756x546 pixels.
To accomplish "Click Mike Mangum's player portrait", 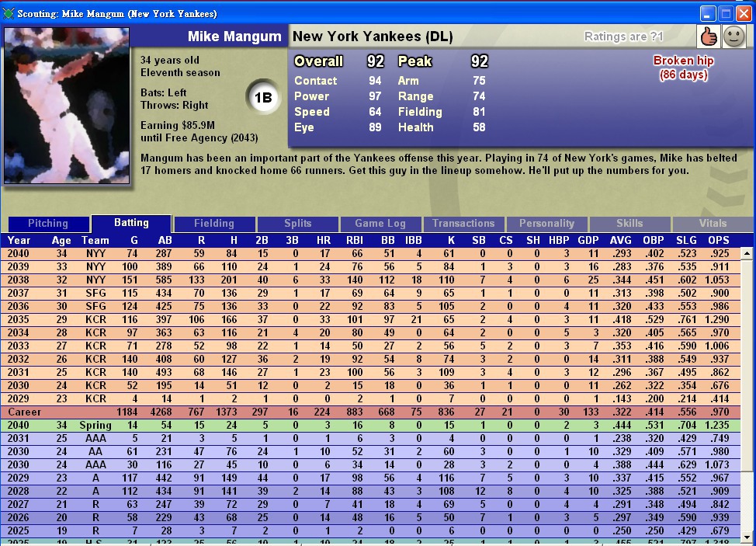I will (67, 106).
